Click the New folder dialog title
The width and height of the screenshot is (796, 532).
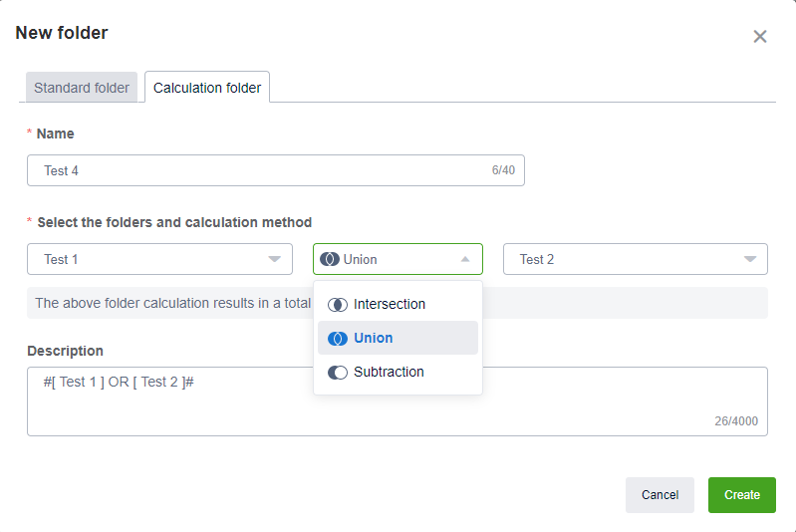coord(62,34)
